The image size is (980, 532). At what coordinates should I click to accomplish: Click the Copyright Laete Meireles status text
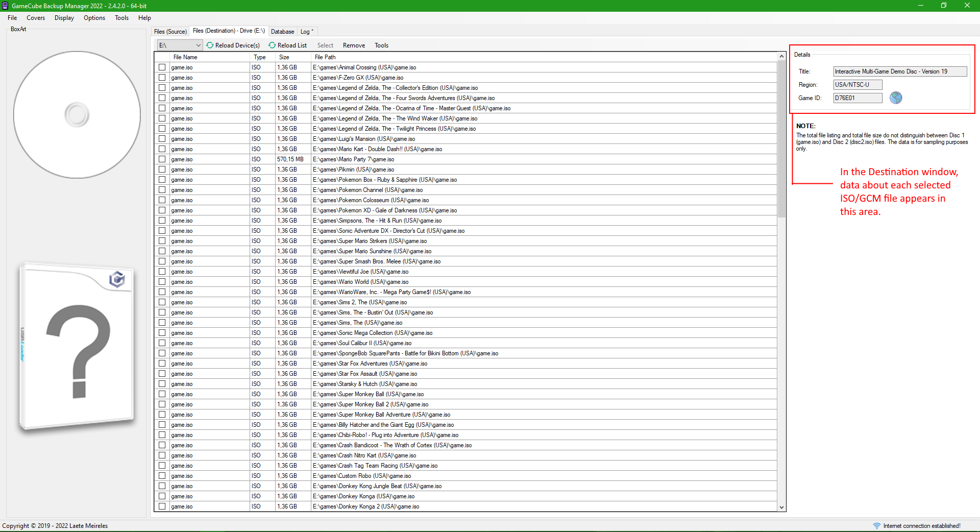[x=55, y=526]
